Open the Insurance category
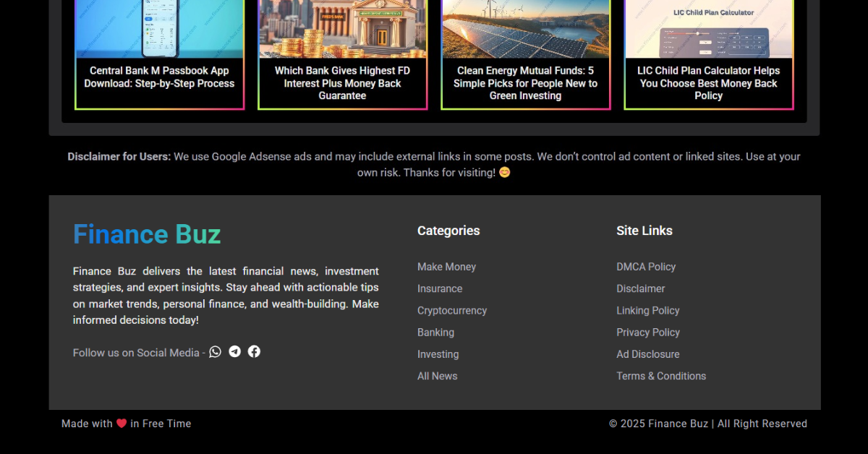Image resolution: width=868 pixels, height=454 pixels. (x=440, y=288)
